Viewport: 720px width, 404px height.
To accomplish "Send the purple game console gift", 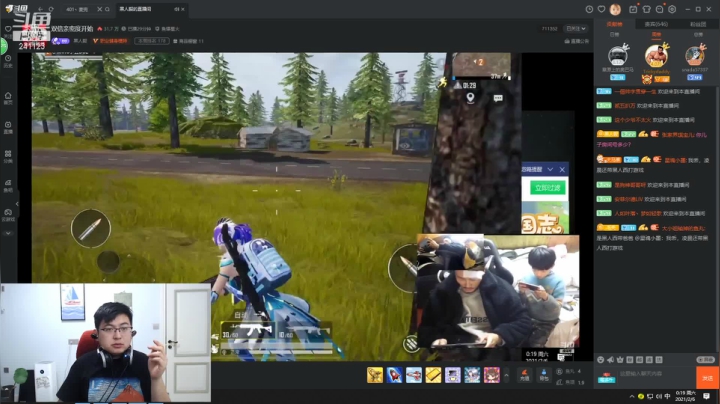I will click(x=452, y=375).
